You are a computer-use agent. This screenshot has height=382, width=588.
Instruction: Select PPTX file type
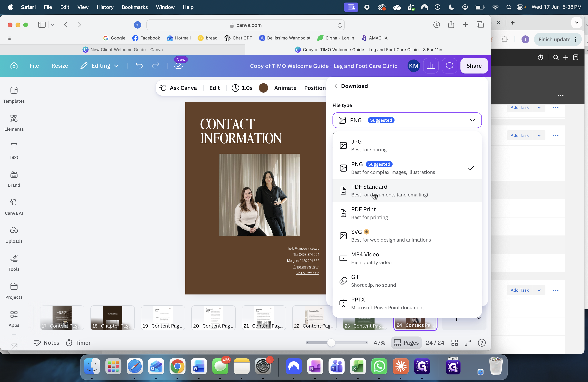point(407,303)
